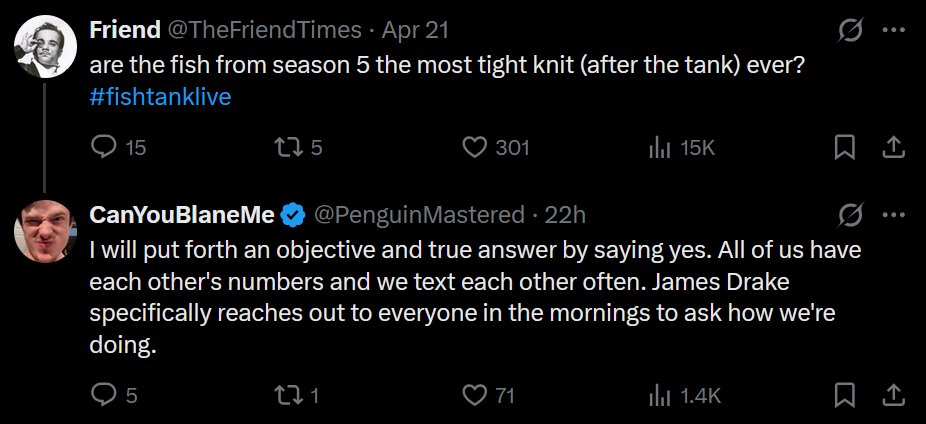Reply to CanYouBlaneMe's tweet

click(105, 396)
